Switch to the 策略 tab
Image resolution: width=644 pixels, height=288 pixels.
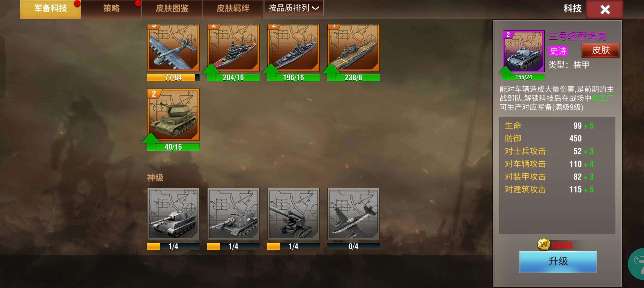tap(111, 9)
